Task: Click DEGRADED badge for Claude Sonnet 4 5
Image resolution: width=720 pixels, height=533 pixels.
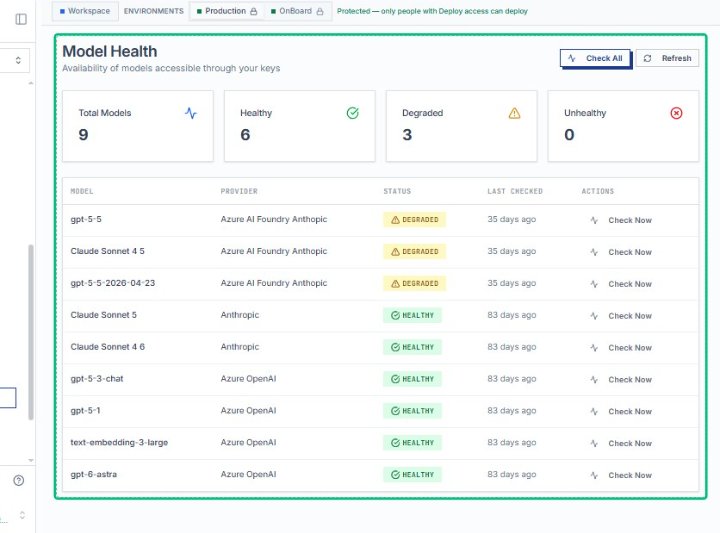Action: (x=415, y=252)
